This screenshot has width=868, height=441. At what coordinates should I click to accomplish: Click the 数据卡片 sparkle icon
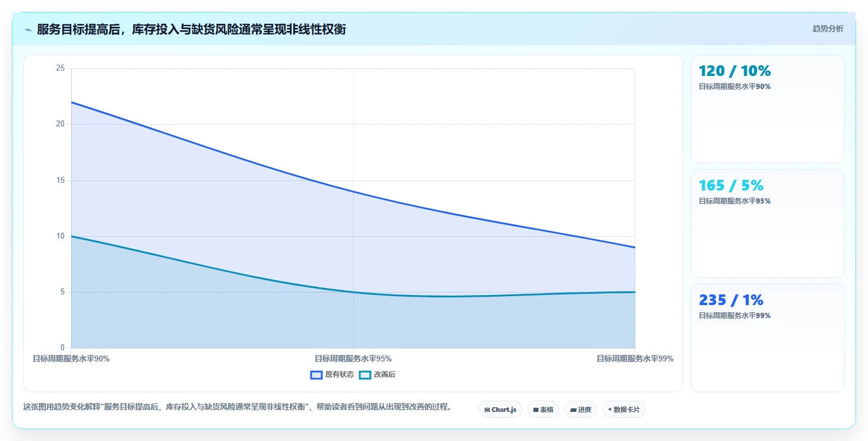[x=610, y=410]
